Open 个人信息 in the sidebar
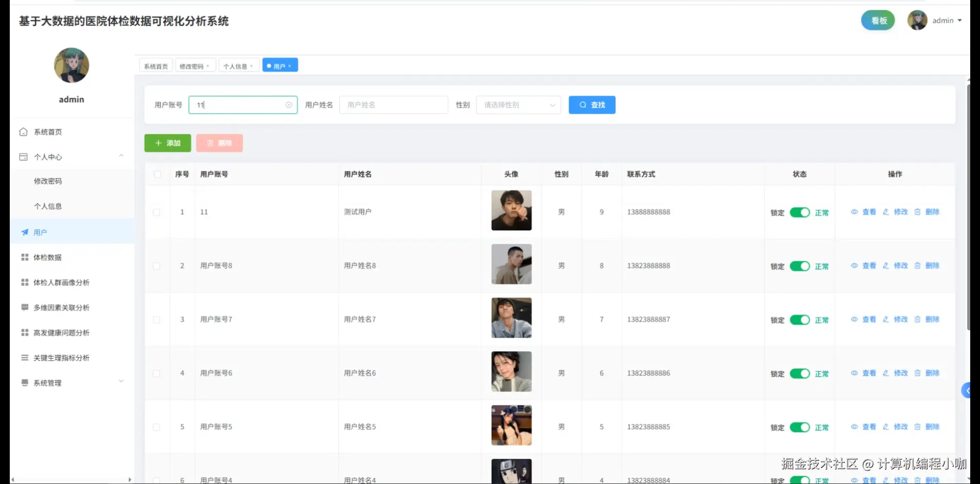Image resolution: width=980 pixels, height=484 pixels. tap(48, 206)
